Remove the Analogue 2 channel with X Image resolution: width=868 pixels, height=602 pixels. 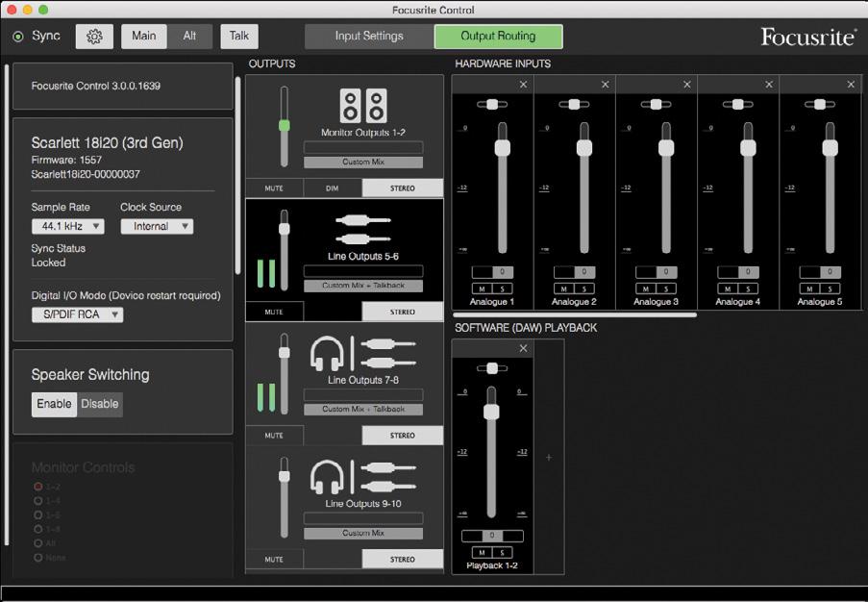point(605,85)
